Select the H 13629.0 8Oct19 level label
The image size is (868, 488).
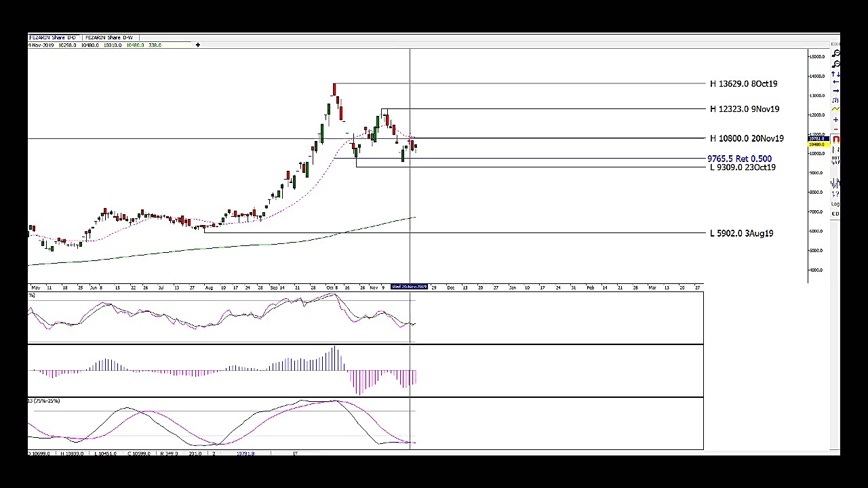click(743, 83)
